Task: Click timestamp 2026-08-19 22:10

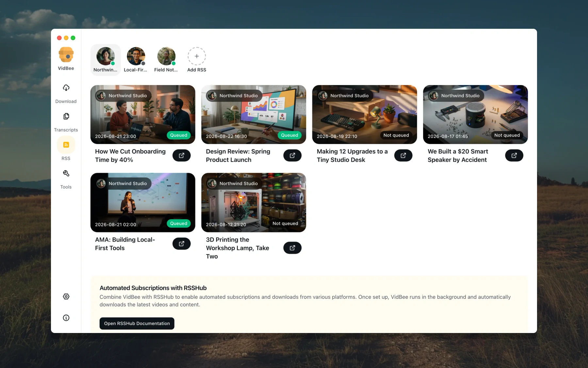Action: [337, 136]
